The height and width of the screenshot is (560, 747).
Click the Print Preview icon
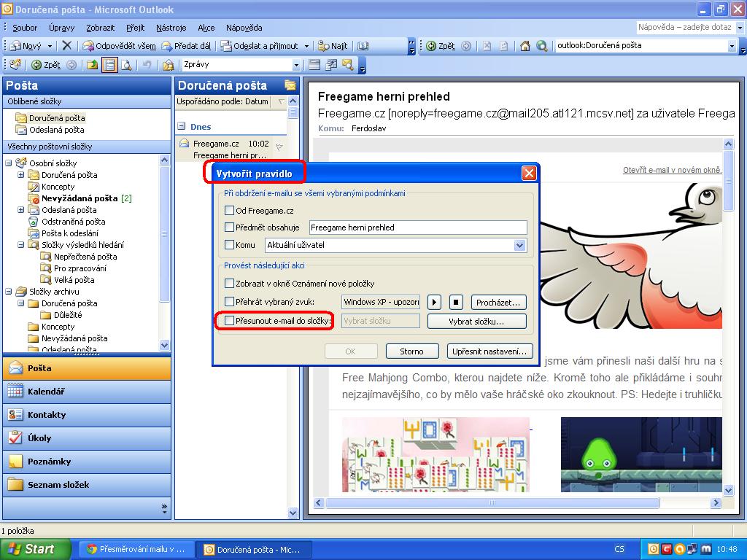[x=127, y=65]
